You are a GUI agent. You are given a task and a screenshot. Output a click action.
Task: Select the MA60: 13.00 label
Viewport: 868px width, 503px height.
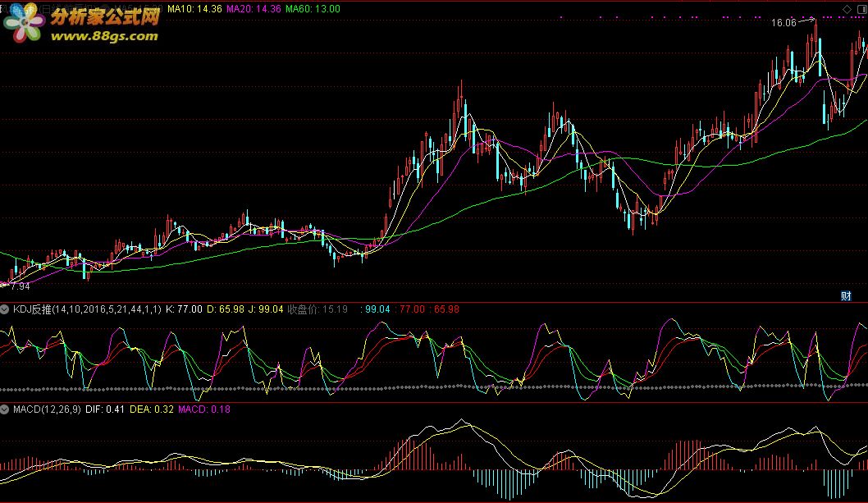pyautogui.click(x=313, y=9)
